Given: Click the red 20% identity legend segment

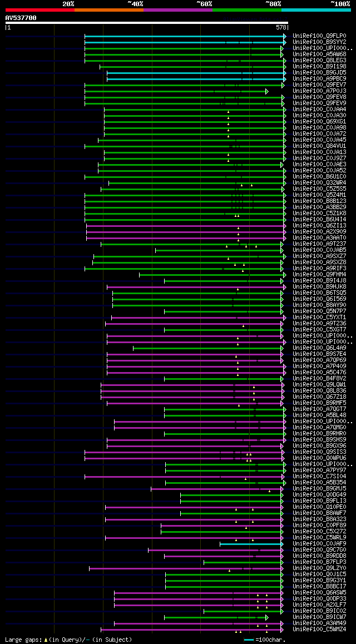Looking at the screenshot, I should point(40,9).
